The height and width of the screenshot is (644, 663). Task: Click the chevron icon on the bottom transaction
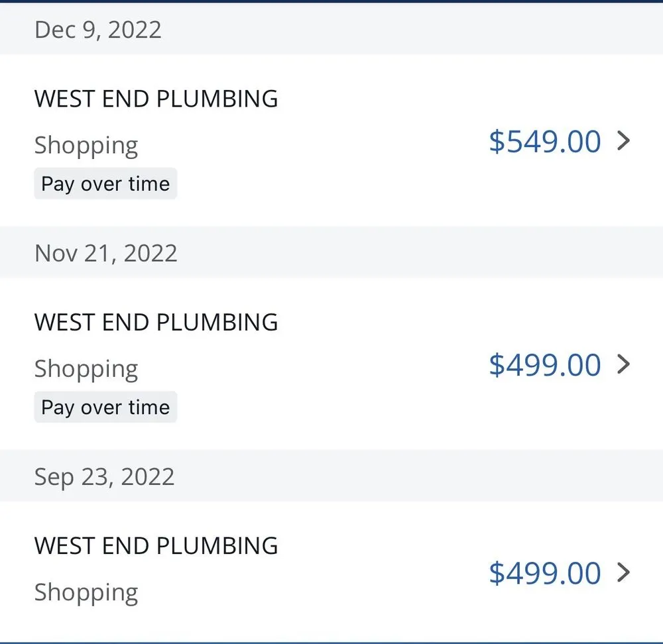[x=624, y=573]
